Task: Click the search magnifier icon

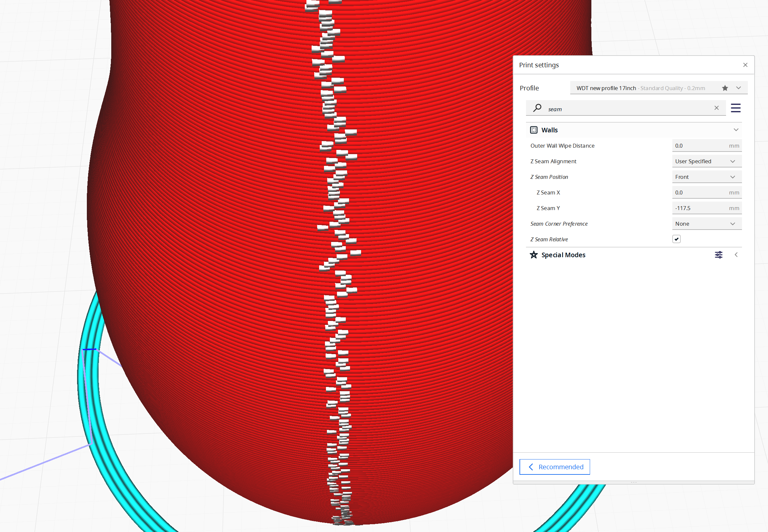Action: point(537,108)
